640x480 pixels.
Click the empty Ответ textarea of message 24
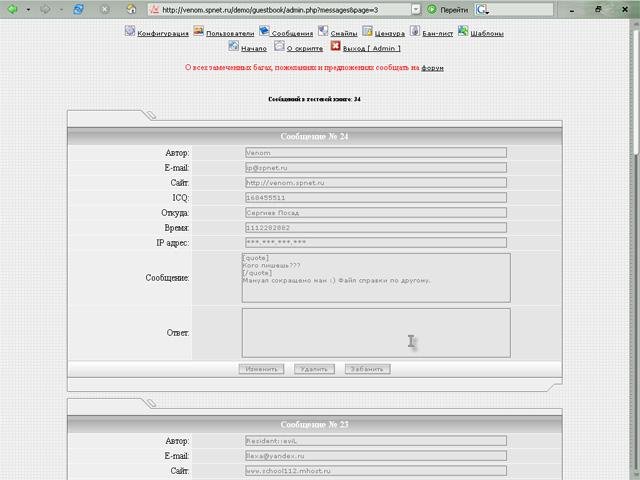[376, 333]
